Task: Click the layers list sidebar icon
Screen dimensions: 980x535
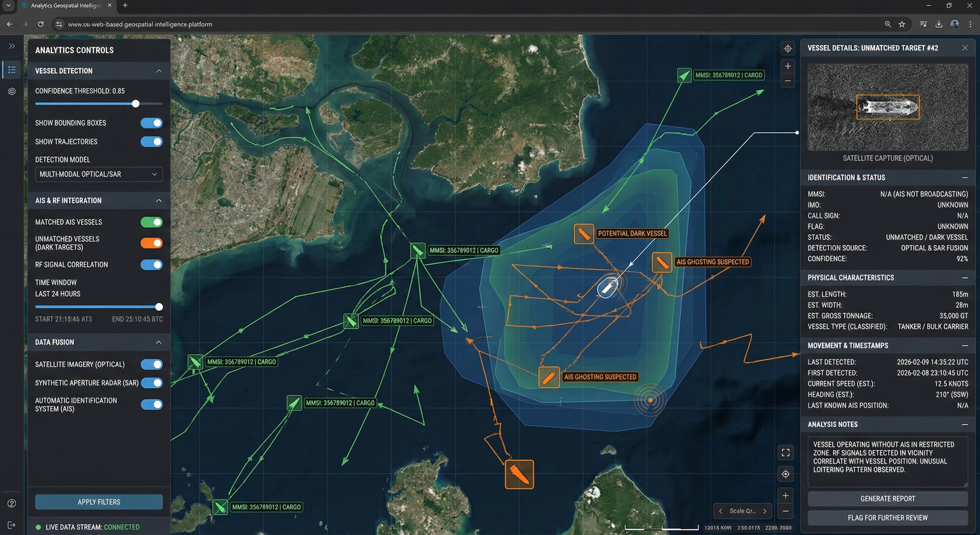Action: [12, 70]
